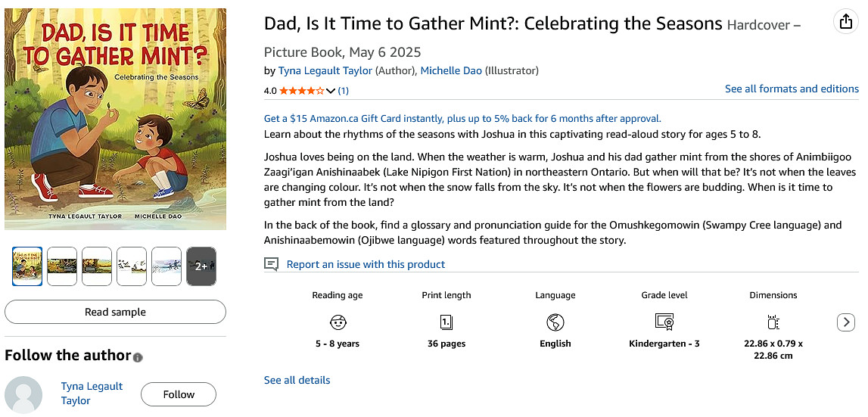Click the Dimensions ruler icon
The height and width of the screenshot is (417, 868).
[x=773, y=322]
